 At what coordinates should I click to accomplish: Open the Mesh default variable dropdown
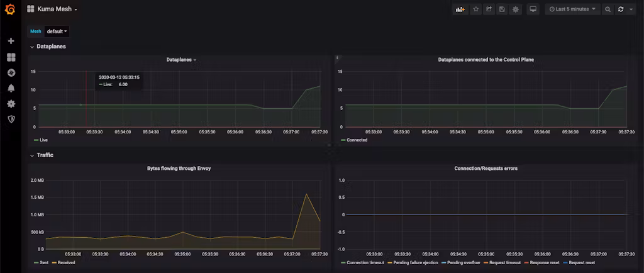(57, 31)
